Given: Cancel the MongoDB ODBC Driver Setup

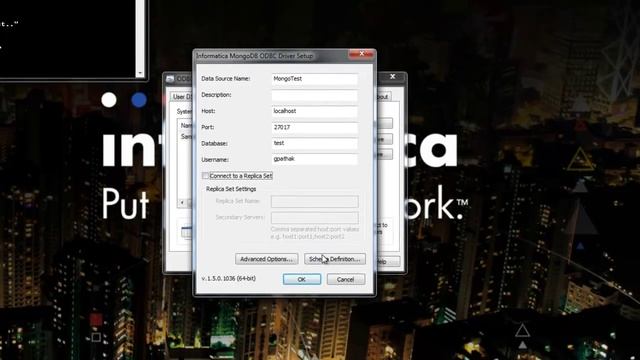Looking at the screenshot, I should tap(346, 279).
